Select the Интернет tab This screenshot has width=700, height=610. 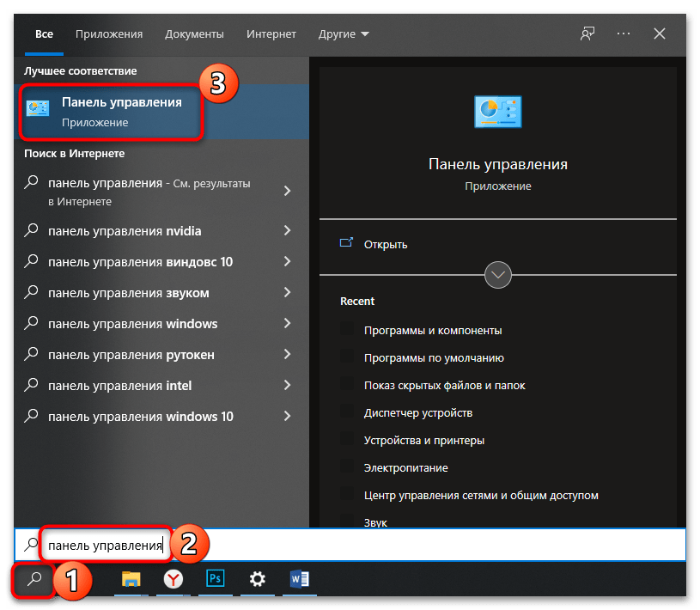point(271,34)
